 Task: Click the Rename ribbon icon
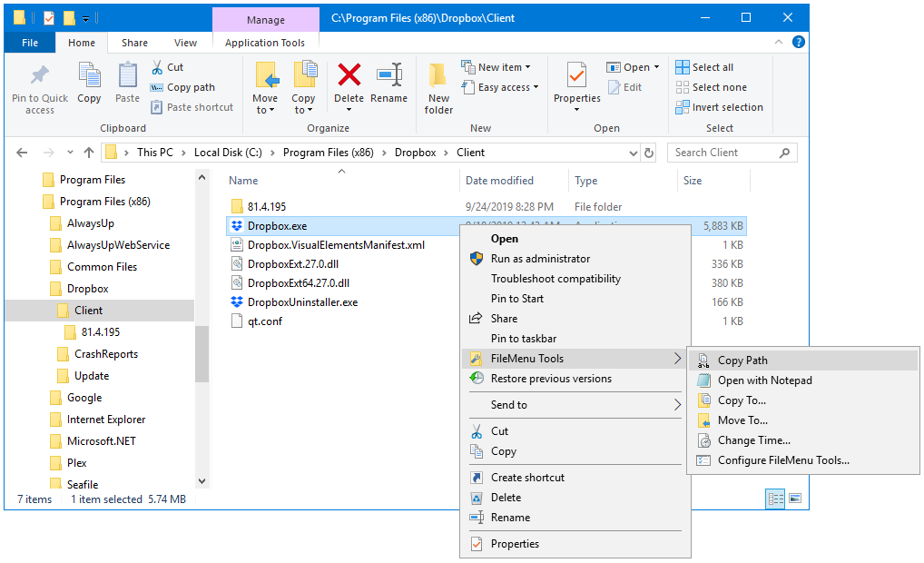pyautogui.click(x=388, y=76)
